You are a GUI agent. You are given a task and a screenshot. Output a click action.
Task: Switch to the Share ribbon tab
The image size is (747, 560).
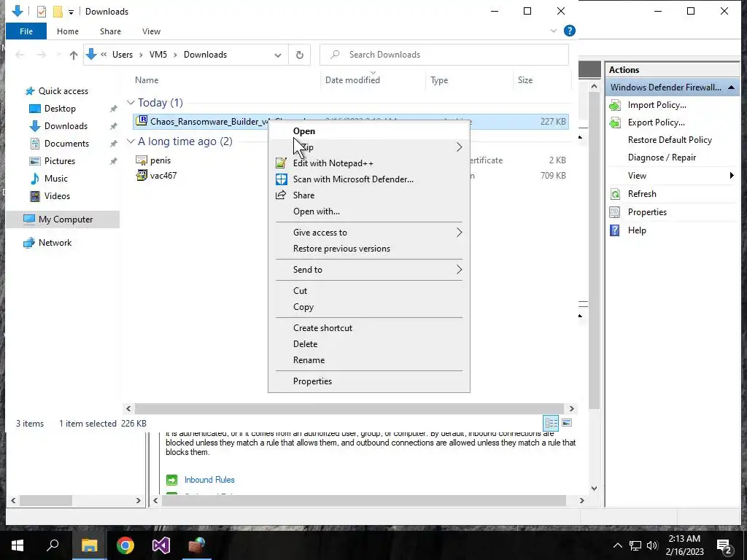110,31
